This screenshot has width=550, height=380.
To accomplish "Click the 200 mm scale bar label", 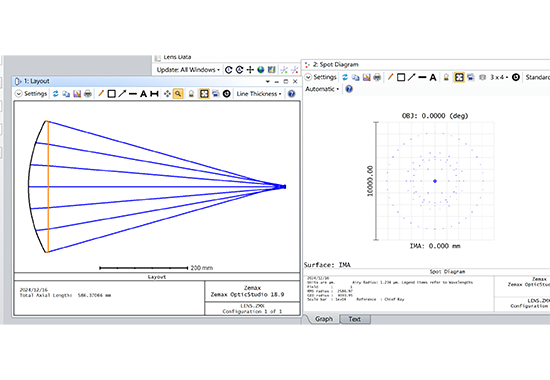I will [x=202, y=268].
